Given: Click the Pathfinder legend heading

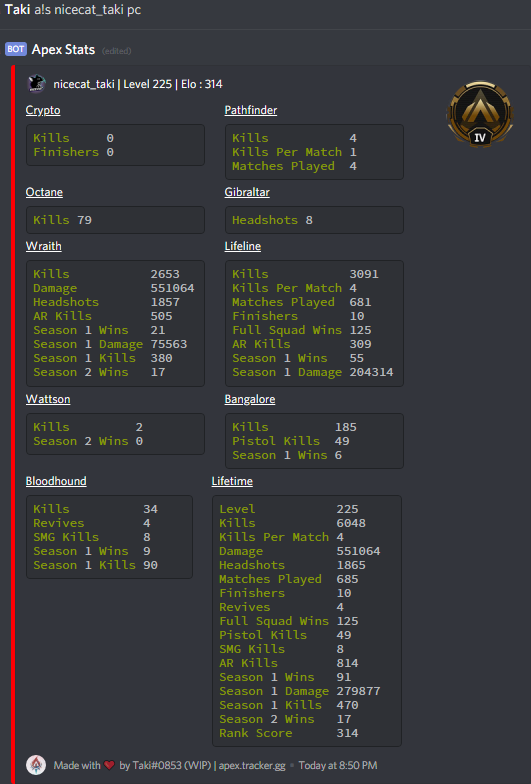Looking at the screenshot, I should [250, 110].
